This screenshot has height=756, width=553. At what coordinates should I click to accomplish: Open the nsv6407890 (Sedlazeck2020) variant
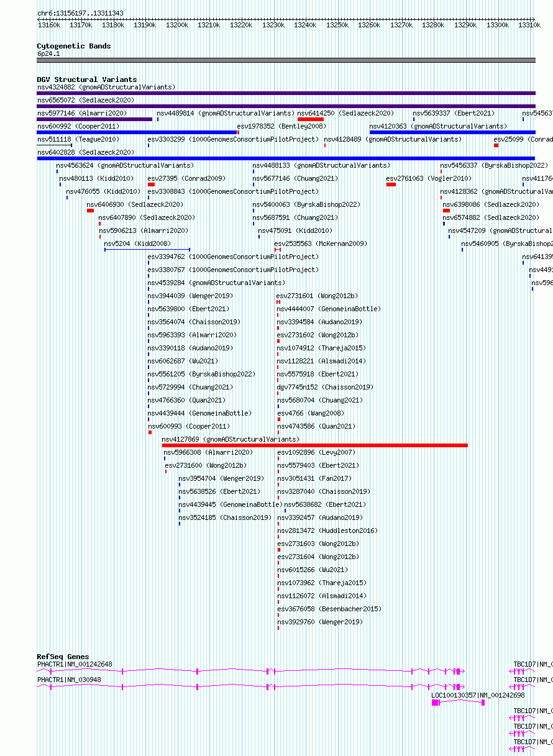(x=147, y=217)
